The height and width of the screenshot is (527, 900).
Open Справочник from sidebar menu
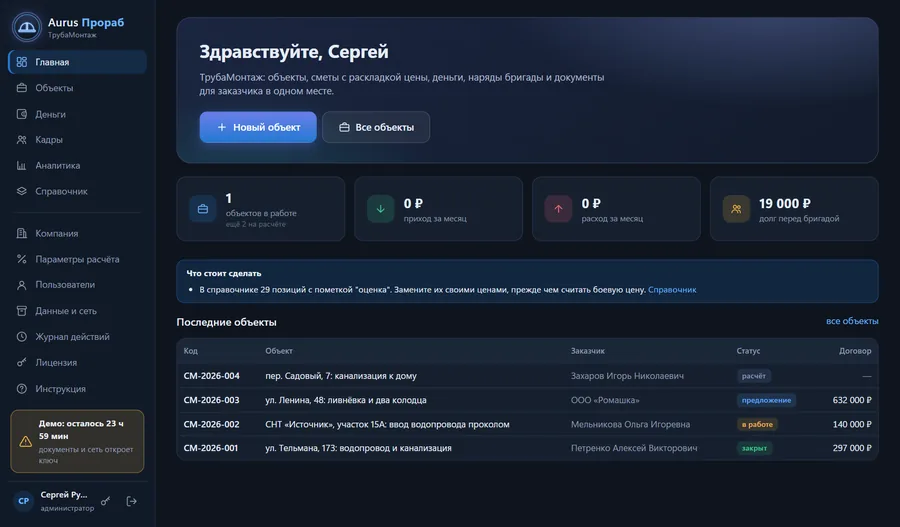77,191
